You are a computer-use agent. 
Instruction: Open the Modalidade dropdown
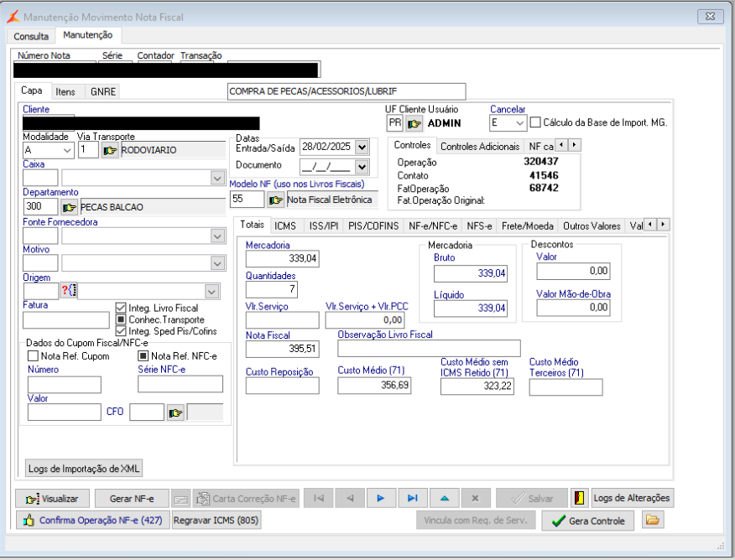pyautogui.click(x=67, y=150)
